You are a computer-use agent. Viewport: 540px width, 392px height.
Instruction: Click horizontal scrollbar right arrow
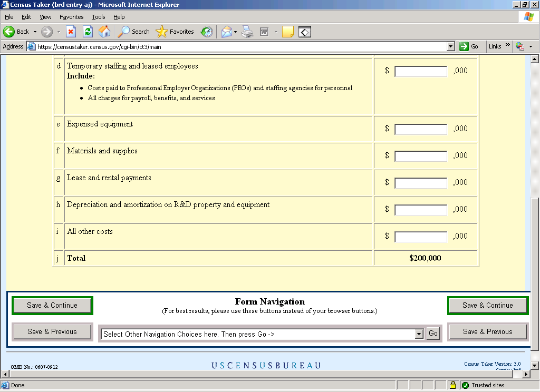(x=526, y=374)
